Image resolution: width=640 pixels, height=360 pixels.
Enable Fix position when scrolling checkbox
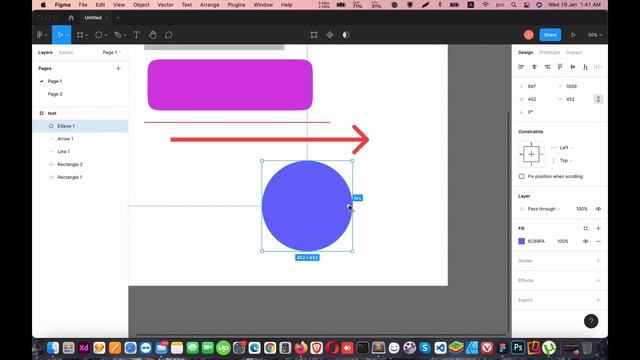pyautogui.click(x=522, y=176)
